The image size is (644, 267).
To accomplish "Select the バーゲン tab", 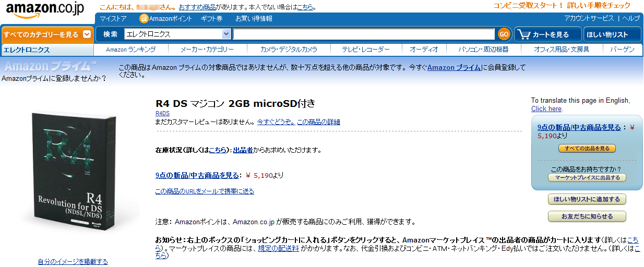I will click(x=622, y=50).
